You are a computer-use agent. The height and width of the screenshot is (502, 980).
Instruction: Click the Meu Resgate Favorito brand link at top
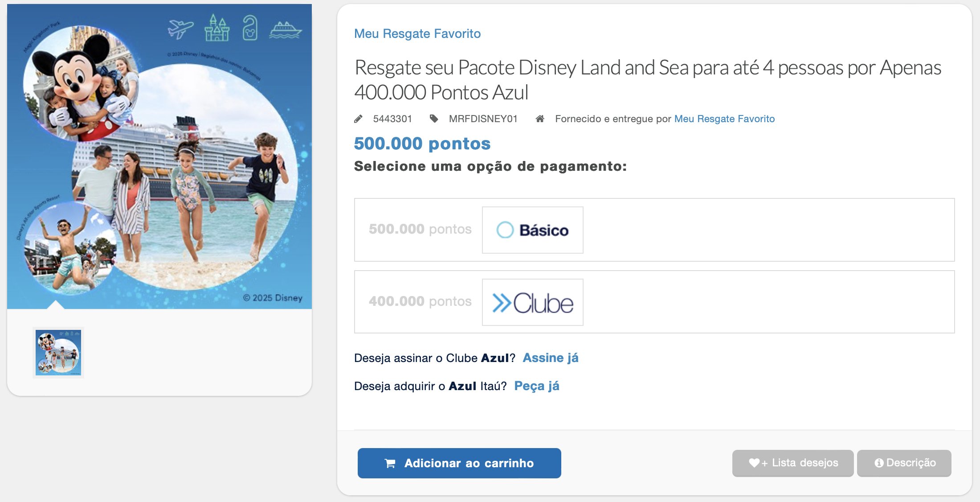417,33
